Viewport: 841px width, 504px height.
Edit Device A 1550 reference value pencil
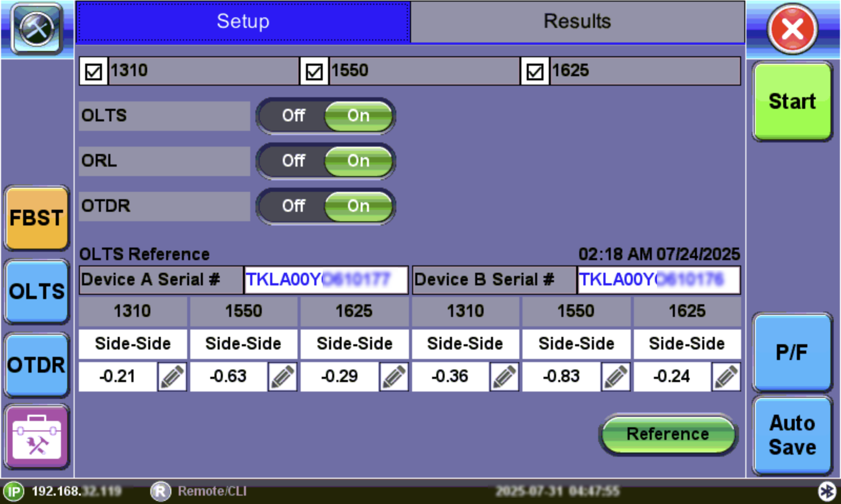283,377
